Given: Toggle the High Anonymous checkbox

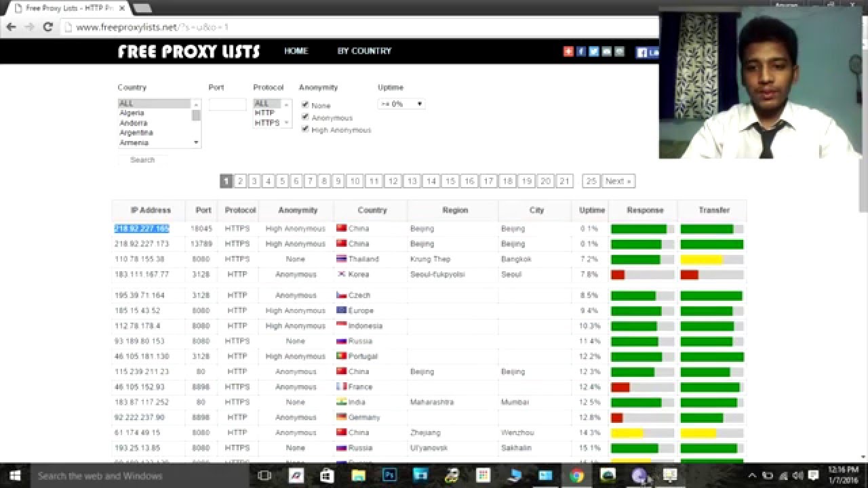Looking at the screenshot, I should (305, 129).
